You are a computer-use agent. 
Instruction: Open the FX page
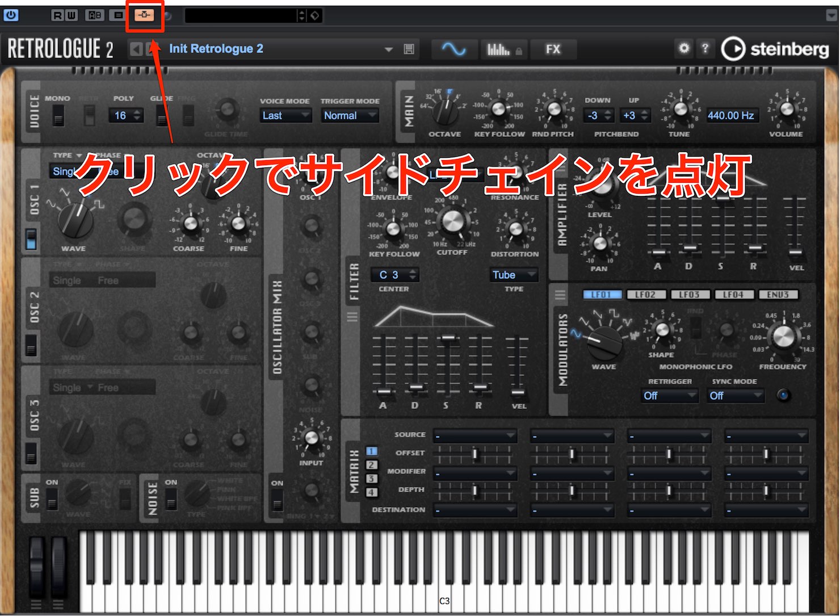(553, 49)
